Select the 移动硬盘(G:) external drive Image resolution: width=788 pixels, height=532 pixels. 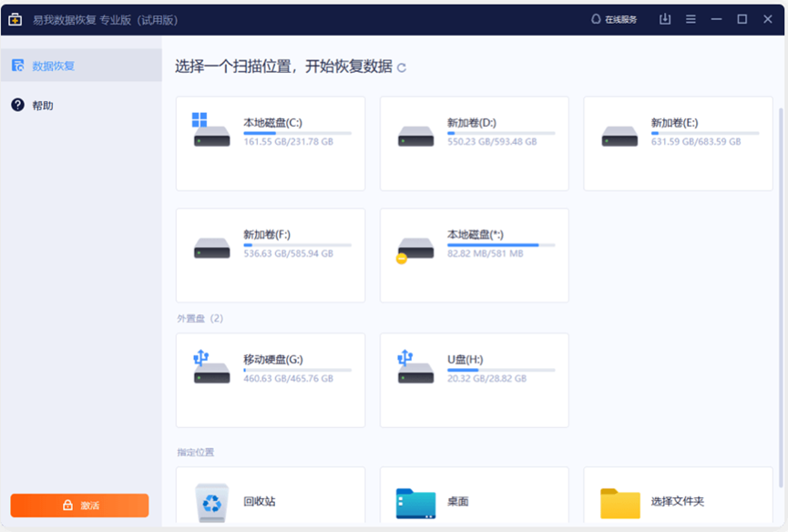(270, 380)
